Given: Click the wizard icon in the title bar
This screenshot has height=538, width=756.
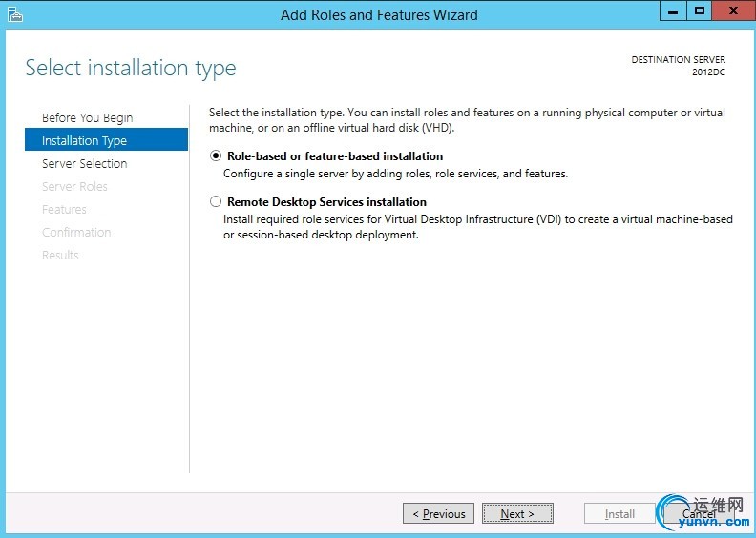Looking at the screenshot, I should (x=13, y=14).
